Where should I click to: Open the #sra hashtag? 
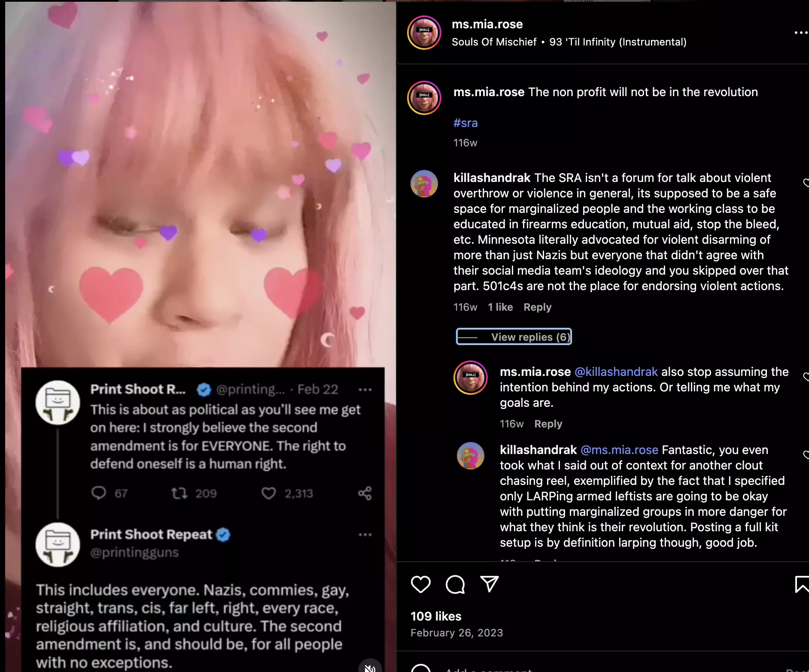pos(465,123)
